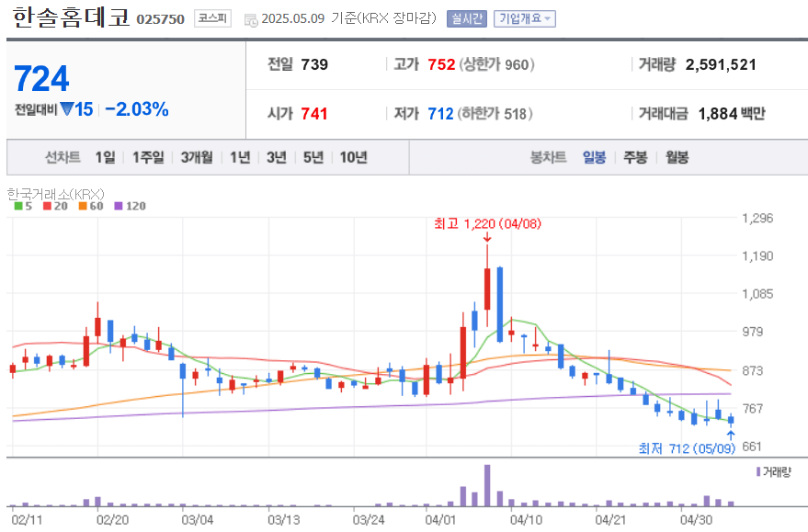Click the tallest volume bar at 04/08
The width and height of the screenshot is (808, 532).
(x=487, y=486)
